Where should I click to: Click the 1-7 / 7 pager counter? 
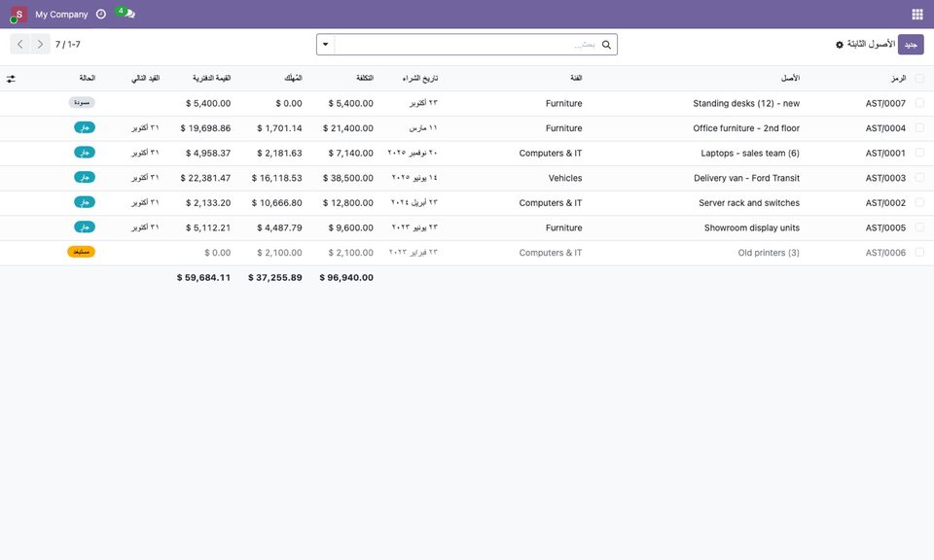click(68, 45)
